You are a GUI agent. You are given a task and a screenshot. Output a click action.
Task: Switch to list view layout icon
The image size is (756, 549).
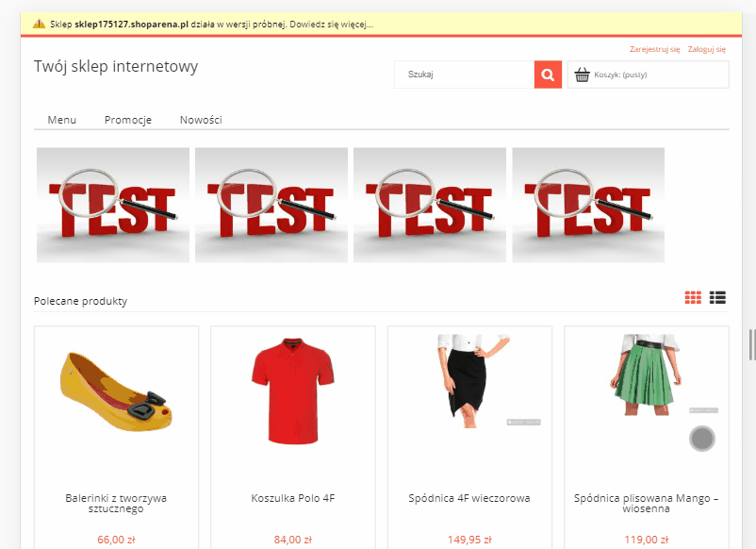717,298
